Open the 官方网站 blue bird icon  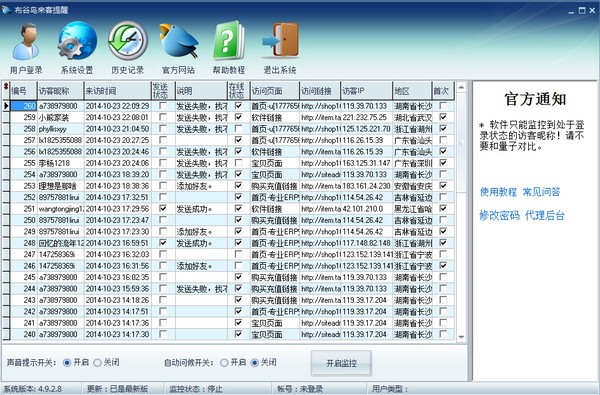point(178,41)
